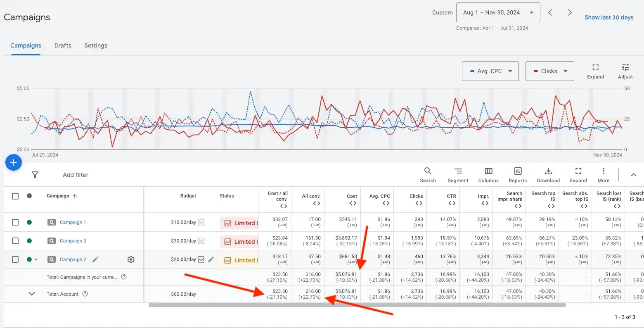
Task: Select the Campaign 3 row checkbox
Action: (x=15, y=241)
